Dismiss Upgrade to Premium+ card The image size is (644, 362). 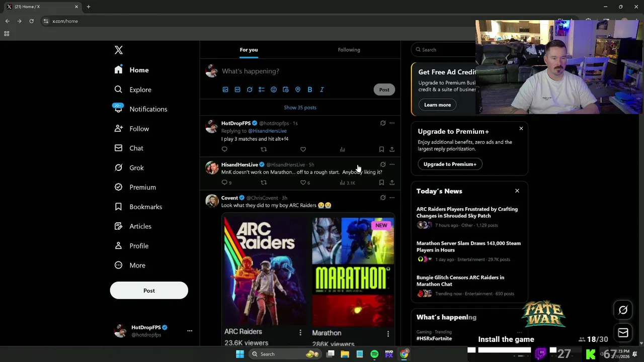point(521,129)
